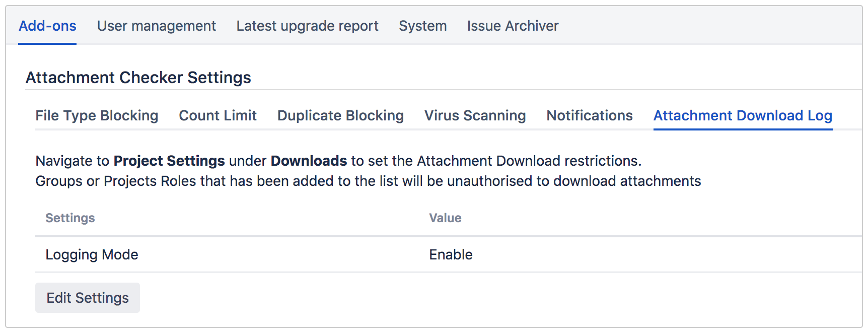The width and height of the screenshot is (868, 333).
Task: Click the bold Project Settings text
Action: 169,161
